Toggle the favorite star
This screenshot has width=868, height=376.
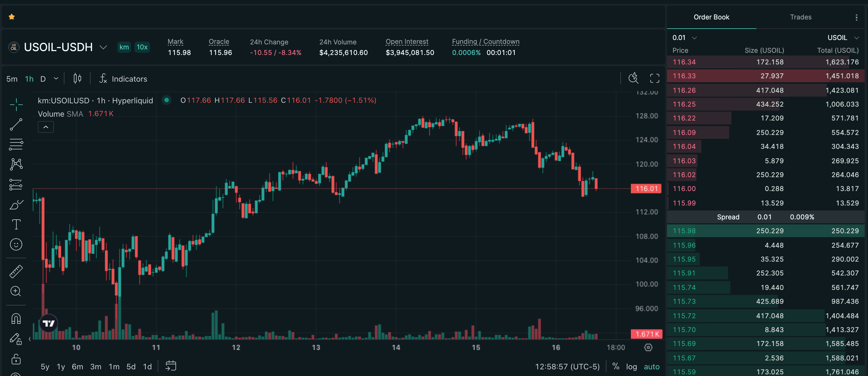pos(11,17)
